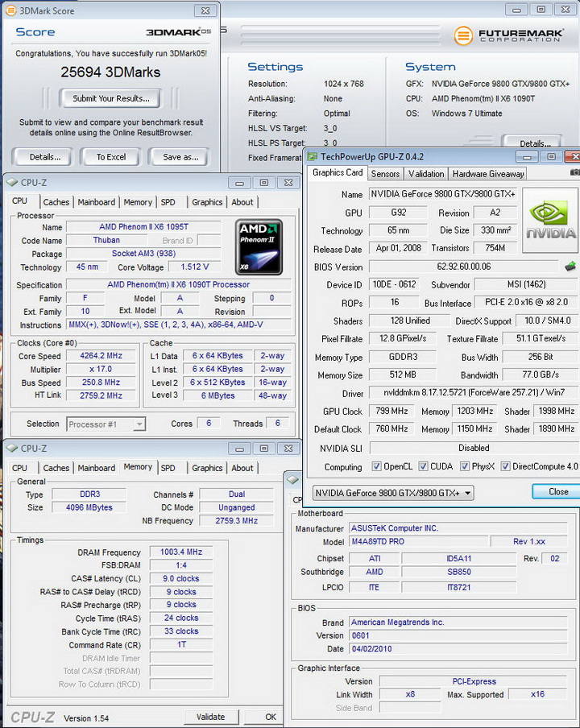Click the NB Frequency value 2759.3 MHz
This screenshot has width=580, height=728.
236,521
